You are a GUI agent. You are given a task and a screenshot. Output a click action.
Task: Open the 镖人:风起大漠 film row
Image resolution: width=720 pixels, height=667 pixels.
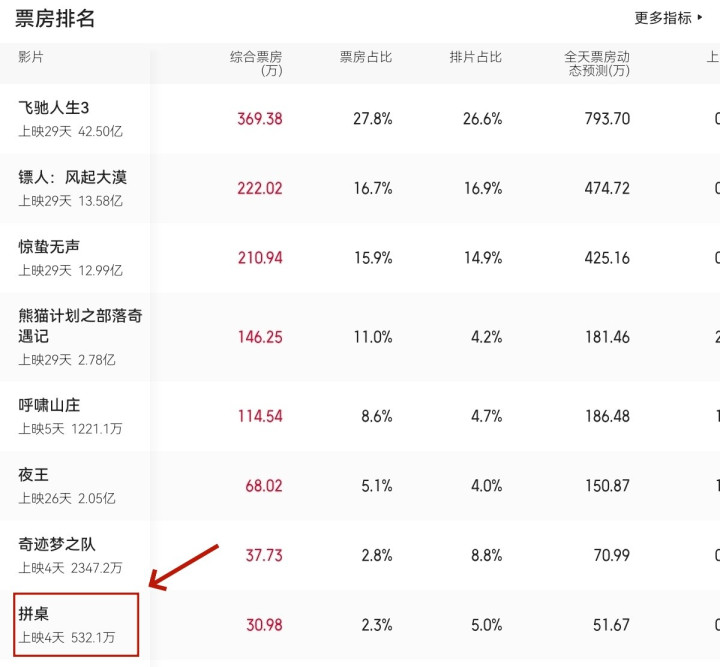click(360, 188)
